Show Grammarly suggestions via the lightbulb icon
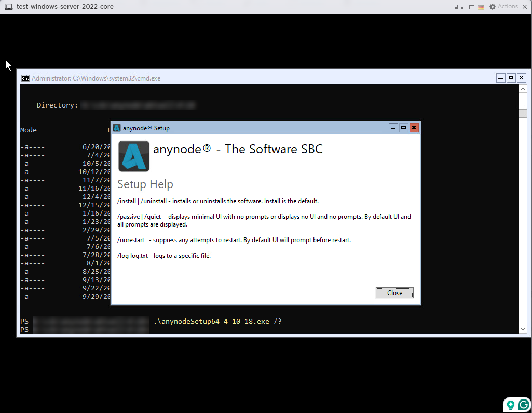Screen dimensions: 532x413 point(510,404)
